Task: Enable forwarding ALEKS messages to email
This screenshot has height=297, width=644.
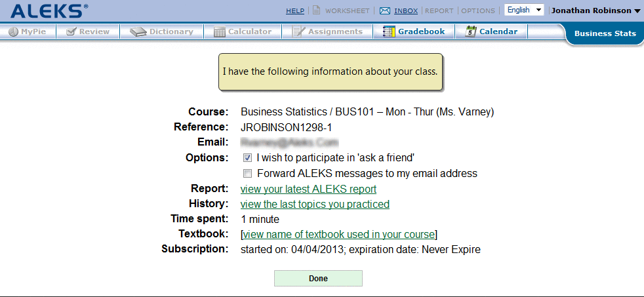Action: tap(248, 173)
